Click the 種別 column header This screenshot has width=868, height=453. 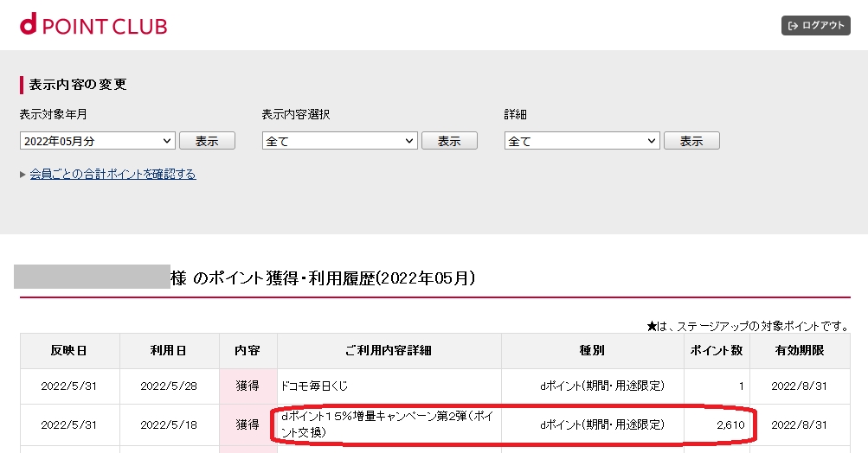(592, 351)
